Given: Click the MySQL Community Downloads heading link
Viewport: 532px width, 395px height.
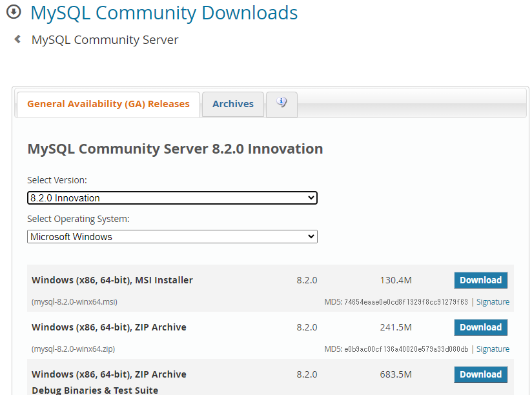Looking at the screenshot, I should coord(164,13).
